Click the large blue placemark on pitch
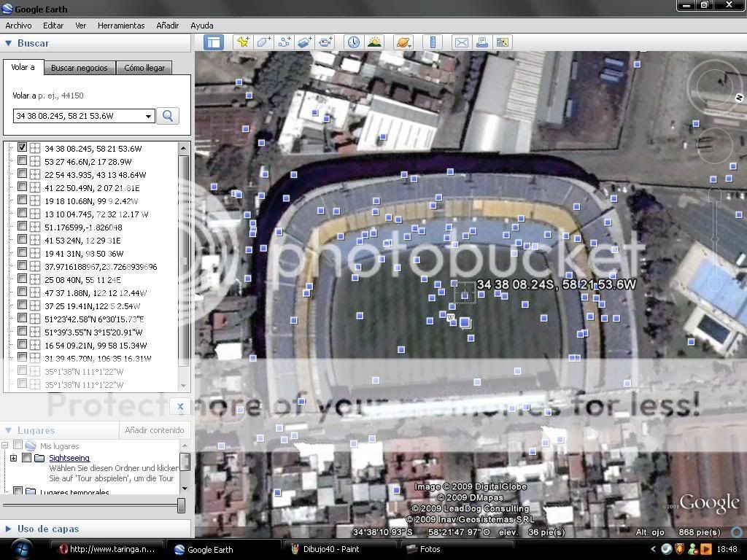The width and height of the screenshot is (747, 560). (x=465, y=323)
